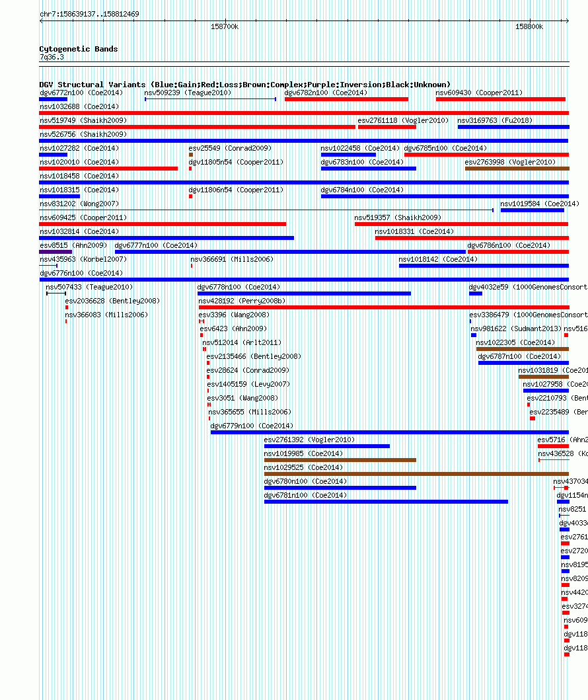Click esv2135466 (Bentley2008) label
Screen dimensions: 588x700
coord(254,356)
